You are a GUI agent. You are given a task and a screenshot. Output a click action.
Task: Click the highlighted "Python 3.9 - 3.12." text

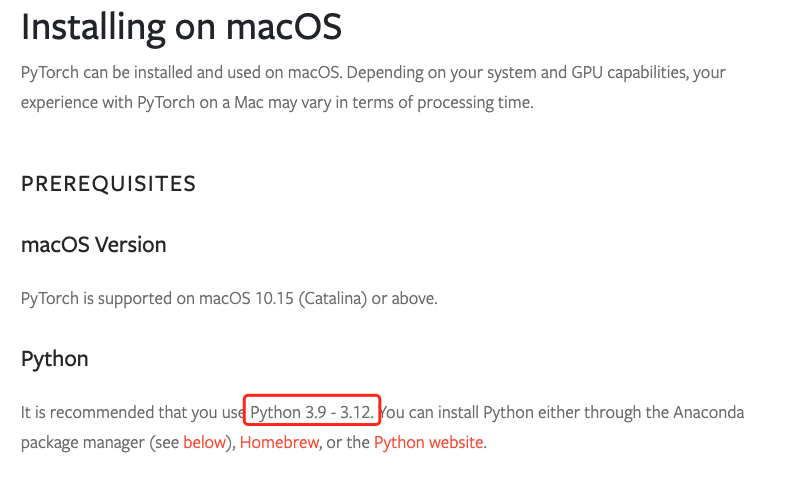click(x=313, y=412)
